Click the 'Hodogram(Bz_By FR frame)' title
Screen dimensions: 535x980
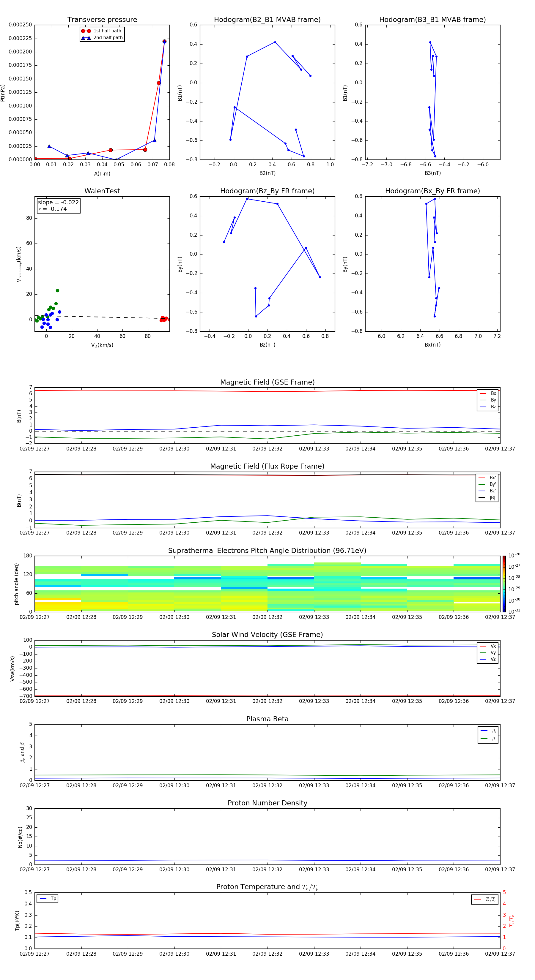267,191
